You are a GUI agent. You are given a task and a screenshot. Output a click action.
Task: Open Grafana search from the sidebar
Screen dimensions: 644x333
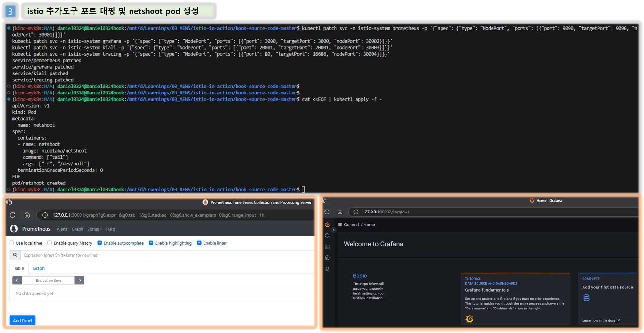(327, 236)
